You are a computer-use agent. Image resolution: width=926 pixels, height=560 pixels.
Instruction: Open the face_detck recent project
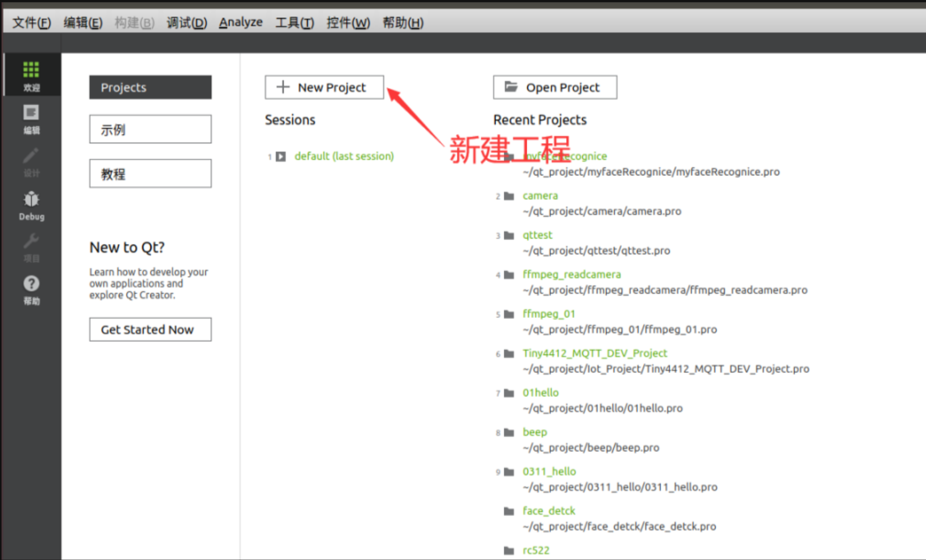tap(549, 511)
